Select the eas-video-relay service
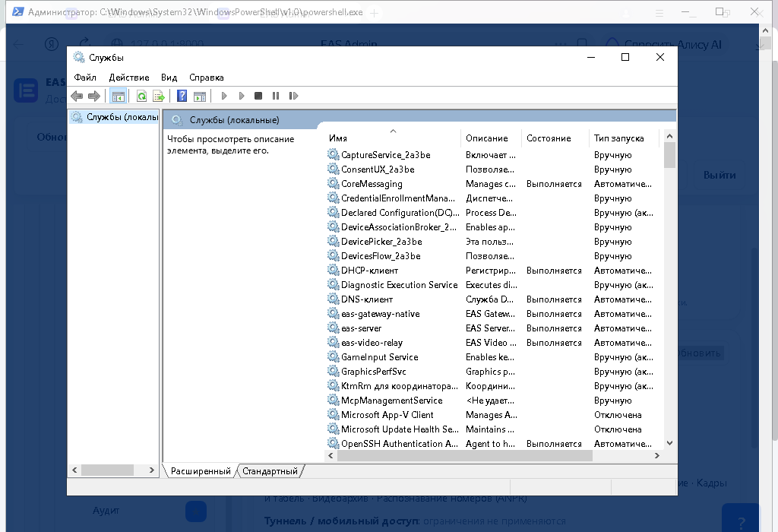Viewport: 778px width, 532px height. (372, 343)
